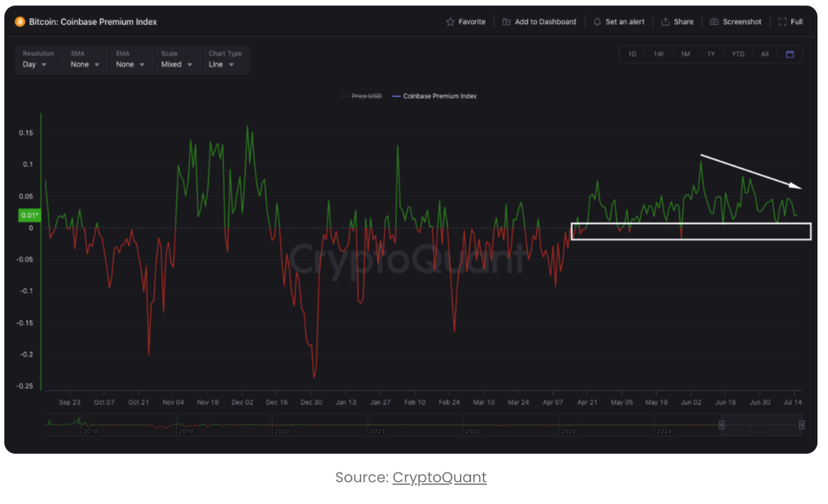Click the -0.25 y-axis label
Viewport: 828px width, 504px height.
coord(25,386)
